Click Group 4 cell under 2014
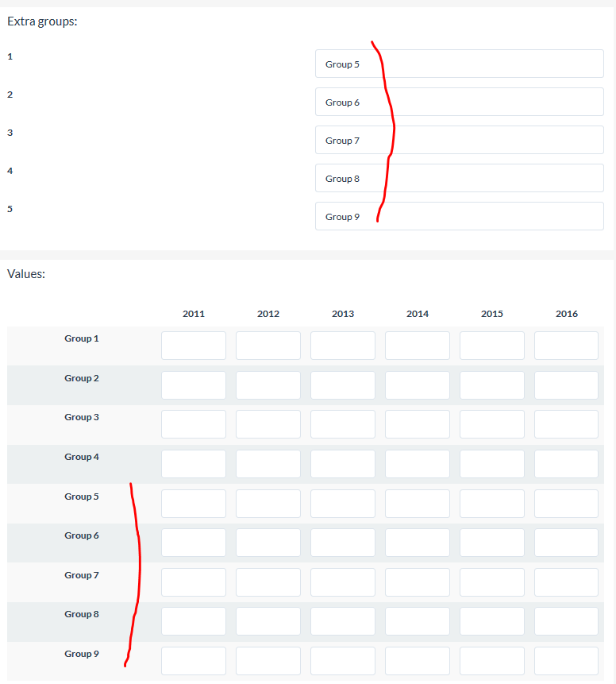Viewport: 616px width, 684px height. tap(418, 464)
